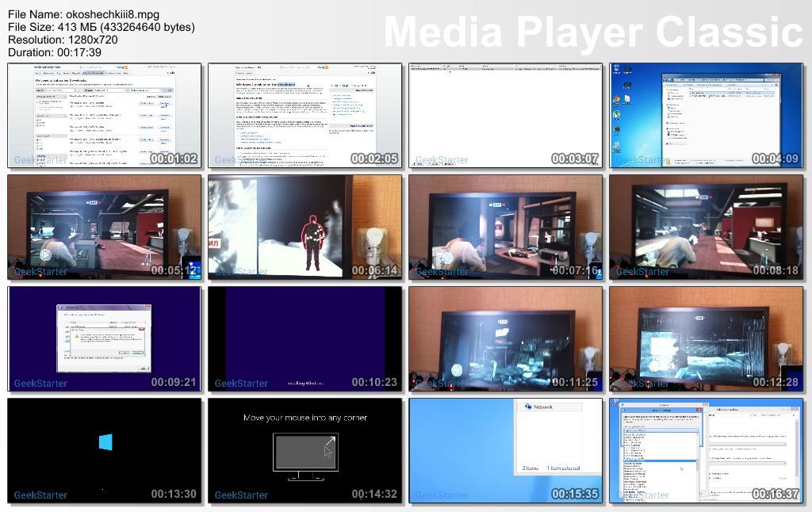
Task: Open the thumbnail stamped 00:07:16
Action: [x=506, y=227]
